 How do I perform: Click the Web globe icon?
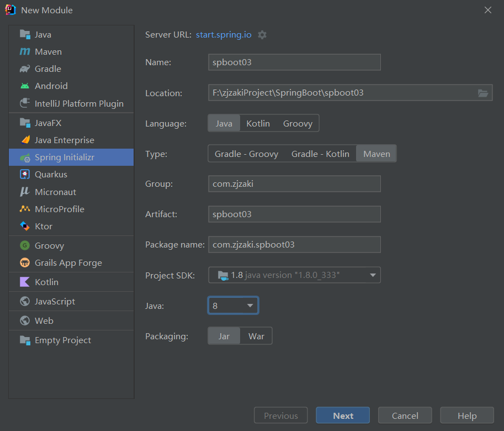coord(25,320)
